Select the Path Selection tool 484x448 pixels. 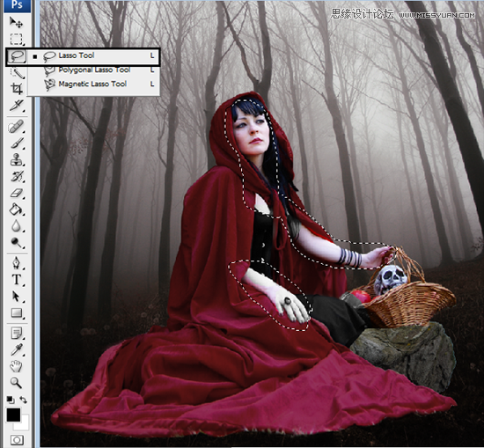coord(17,297)
